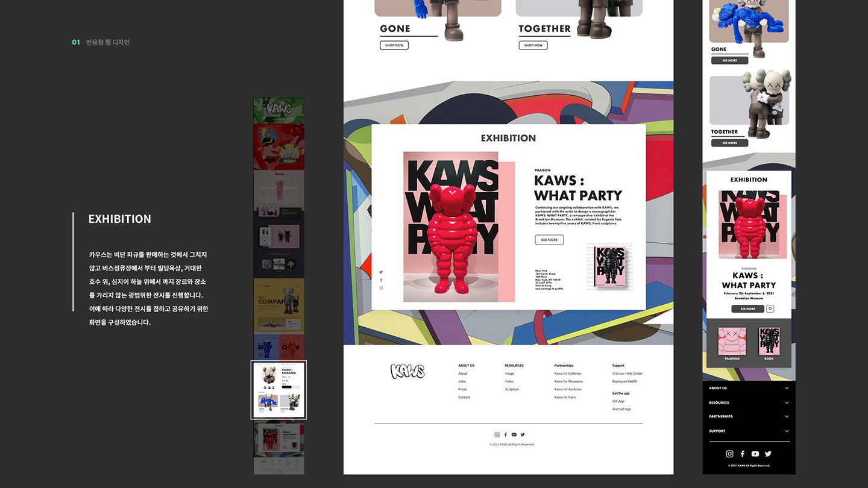Image resolution: width=868 pixels, height=488 pixels.
Task: Open the Instagram icon in the desktop footer
Action: (496, 434)
